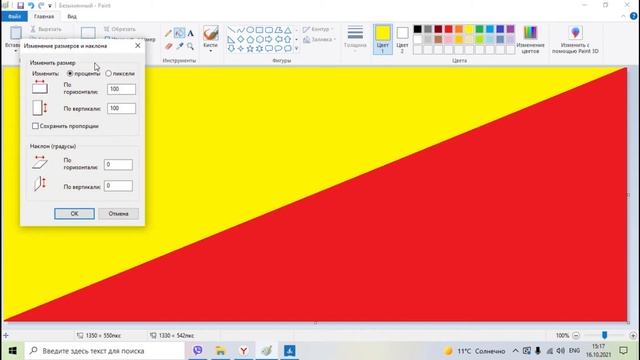Choose the isosceles Triangle shape
640x360 pixels.
pos(288,30)
